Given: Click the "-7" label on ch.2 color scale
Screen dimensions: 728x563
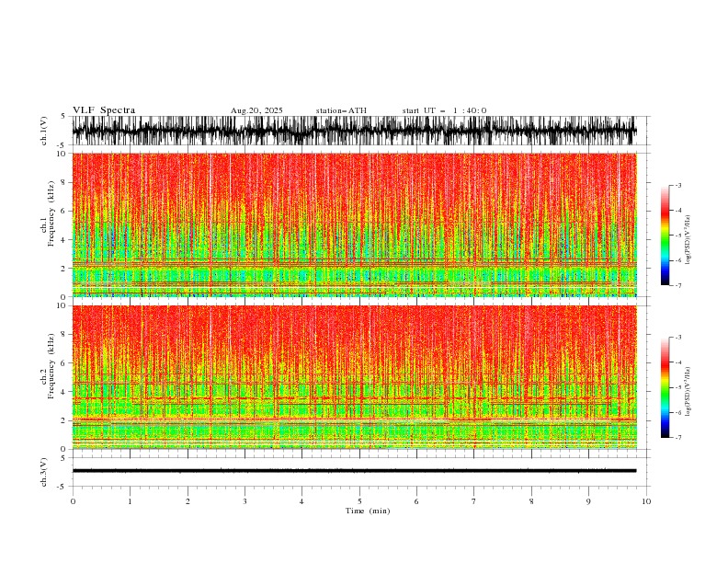Looking at the screenshot, I should tap(678, 437).
